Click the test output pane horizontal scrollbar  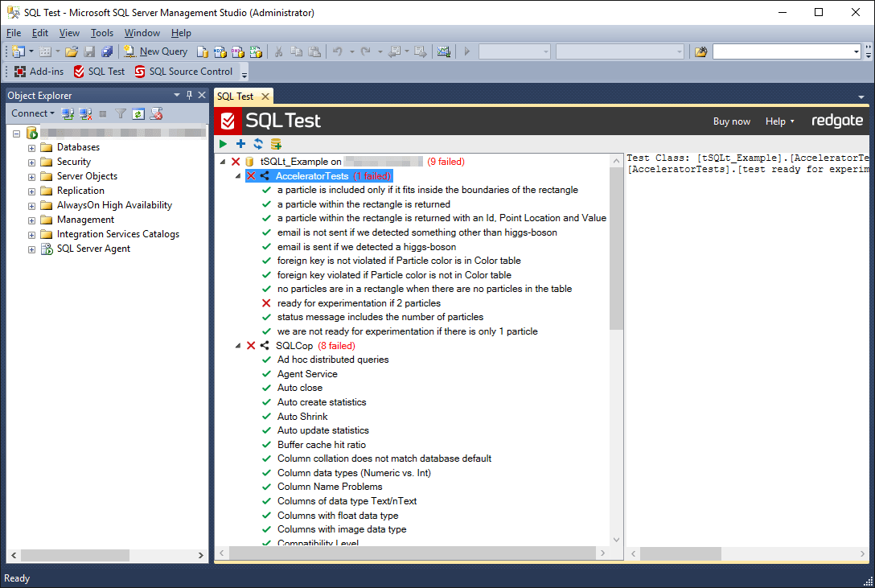pyautogui.click(x=681, y=554)
